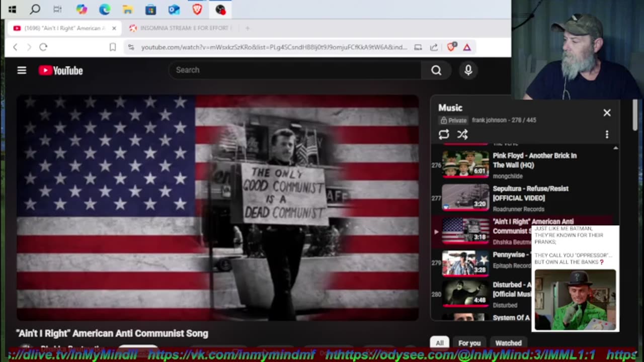644x362 pixels.
Task: Search with your voice microphone button
Action: tap(468, 70)
